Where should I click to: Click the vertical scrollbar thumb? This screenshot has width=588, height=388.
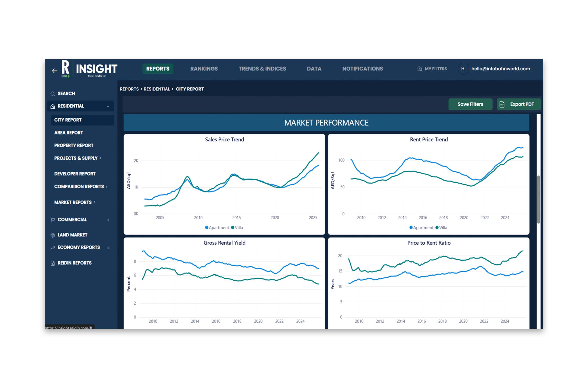[x=538, y=199]
